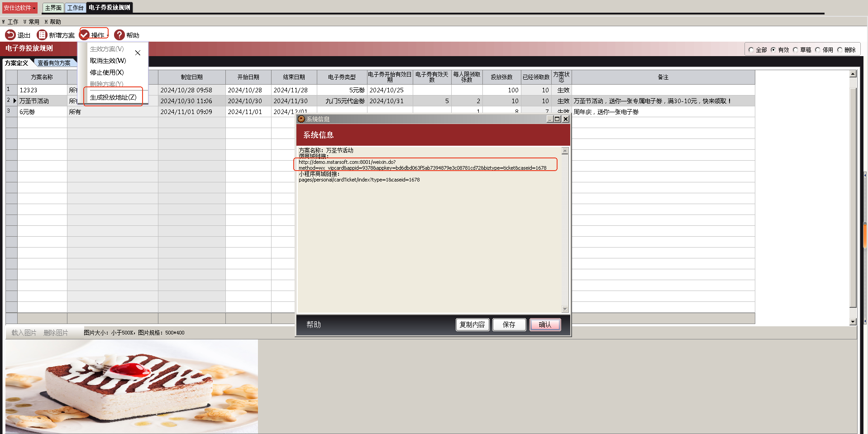Viewport: 868px width, 434px height.
Task: Open the 帮助 menu in menu bar
Action: pos(52,22)
